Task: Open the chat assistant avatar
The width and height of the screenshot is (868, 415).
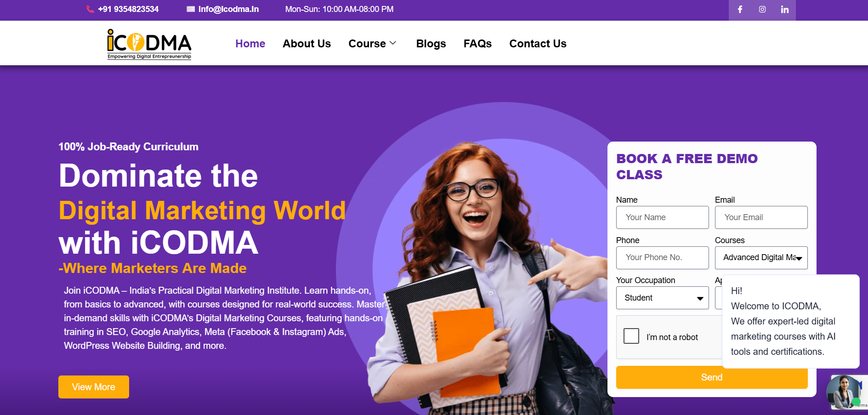Action: tap(843, 392)
